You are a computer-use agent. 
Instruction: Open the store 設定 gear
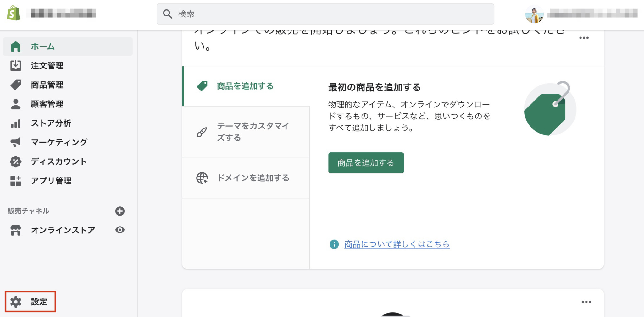pos(30,302)
